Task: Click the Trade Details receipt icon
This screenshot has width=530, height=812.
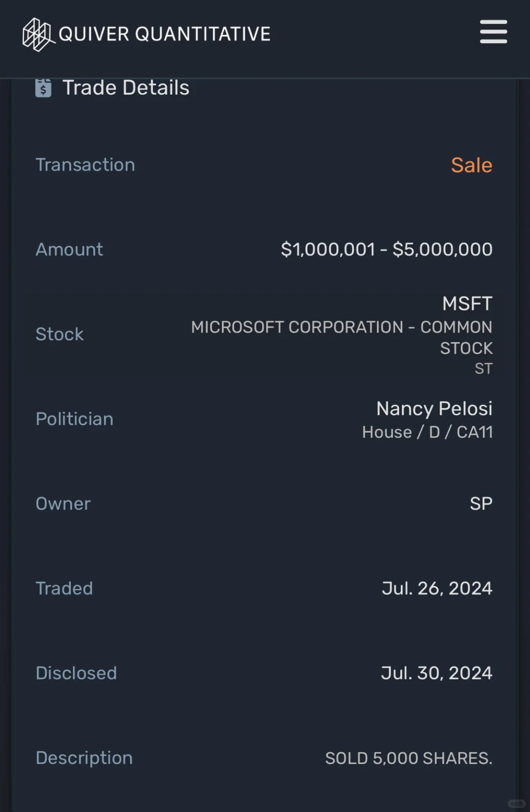Action: [43, 88]
